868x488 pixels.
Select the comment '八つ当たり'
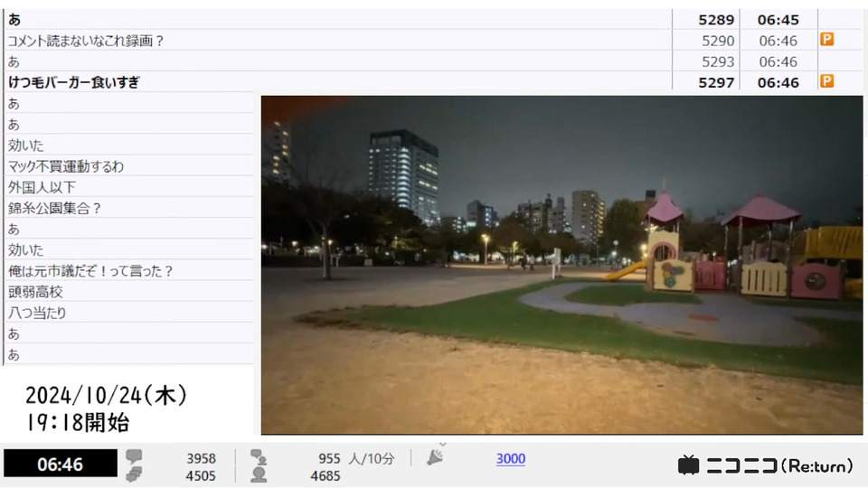tap(37, 314)
